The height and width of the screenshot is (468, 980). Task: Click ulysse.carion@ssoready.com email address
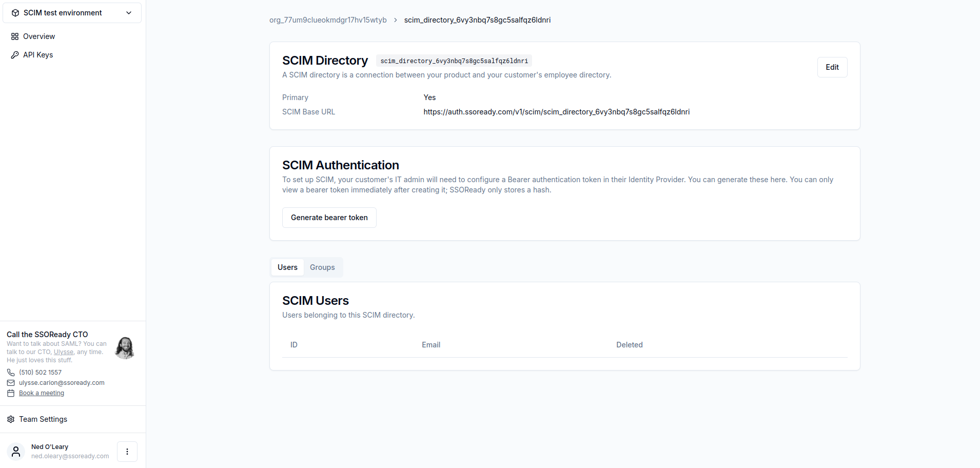[62, 383]
